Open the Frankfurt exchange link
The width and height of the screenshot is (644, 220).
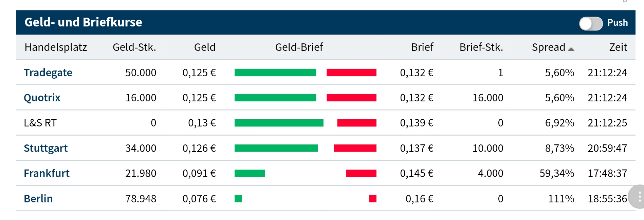coord(47,173)
